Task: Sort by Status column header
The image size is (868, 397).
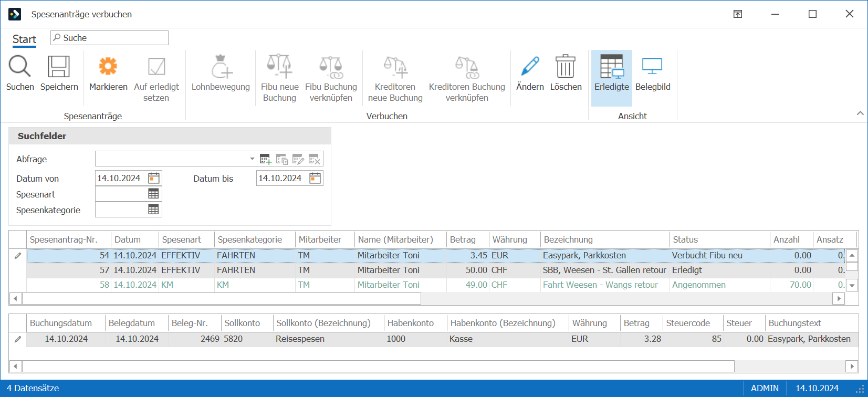Action: coord(719,239)
